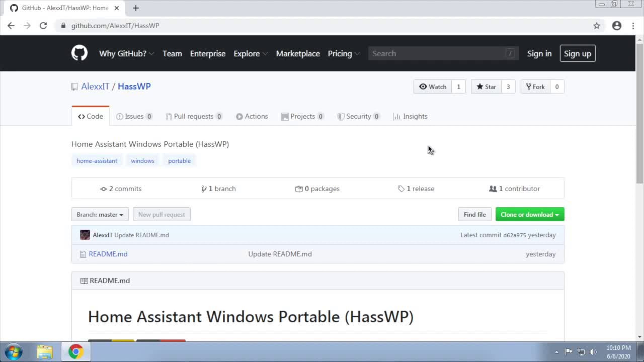This screenshot has width=644, height=362.
Task: View the 1 contributor link
Action: (514, 189)
